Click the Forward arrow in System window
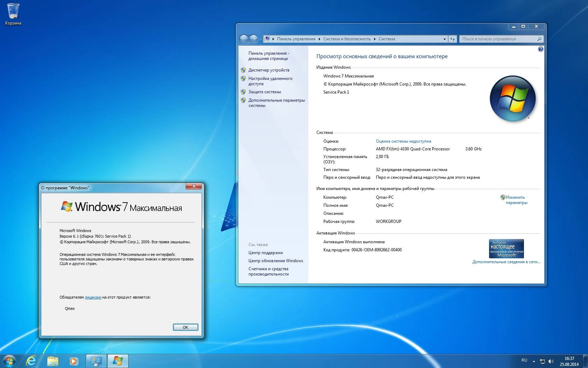 pyautogui.click(x=253, y=39)
